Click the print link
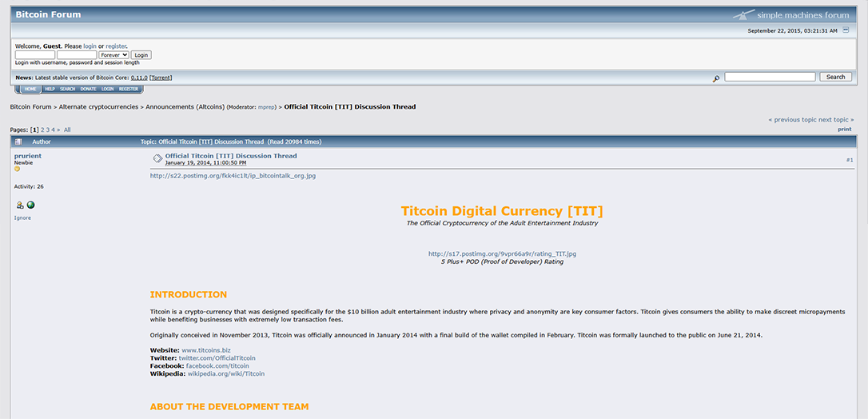Image resolution: width=868 pixels, height=419 pixels. (844, 129)
